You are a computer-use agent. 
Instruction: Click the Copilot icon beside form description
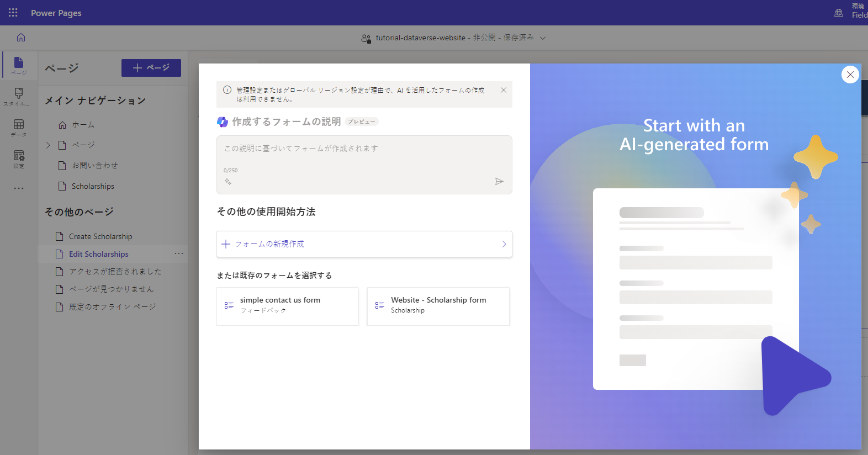coord(223,122)
